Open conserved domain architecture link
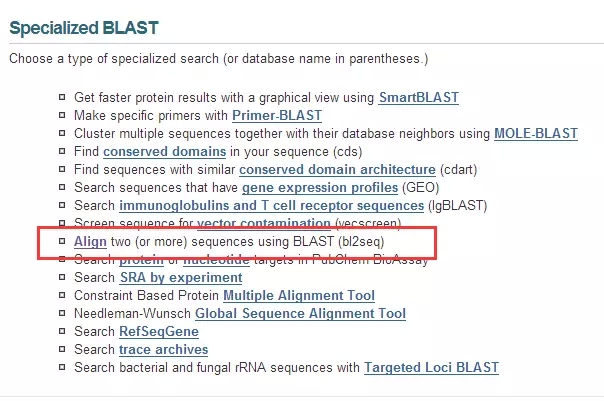604x401 pixels. [x=337, y=170]
